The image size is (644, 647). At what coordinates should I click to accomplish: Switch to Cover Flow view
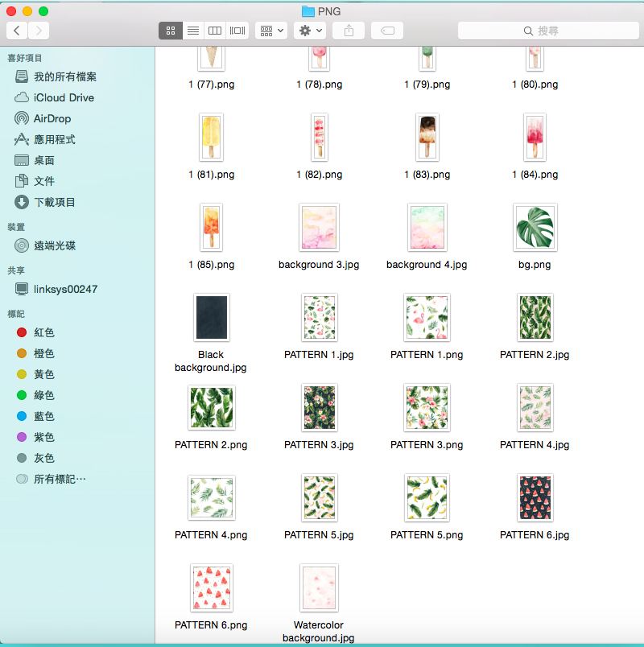237,31
